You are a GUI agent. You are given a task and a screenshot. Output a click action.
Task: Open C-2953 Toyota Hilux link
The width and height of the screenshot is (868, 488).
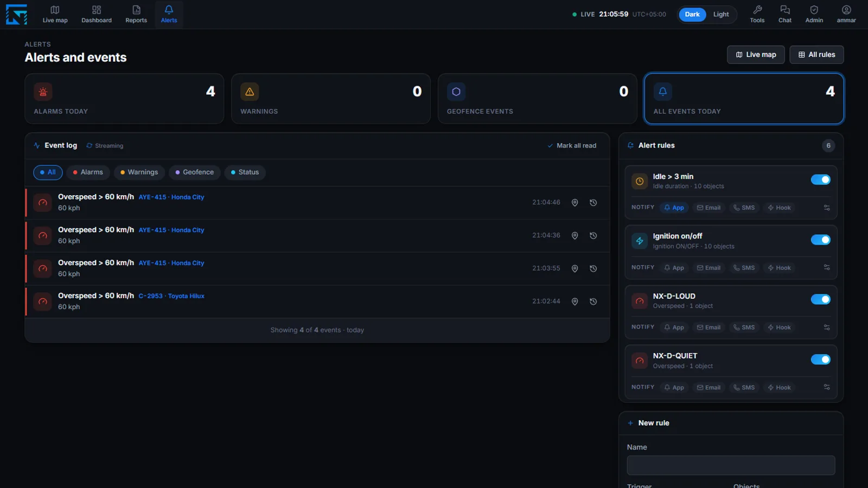click(x=171, y=296)
